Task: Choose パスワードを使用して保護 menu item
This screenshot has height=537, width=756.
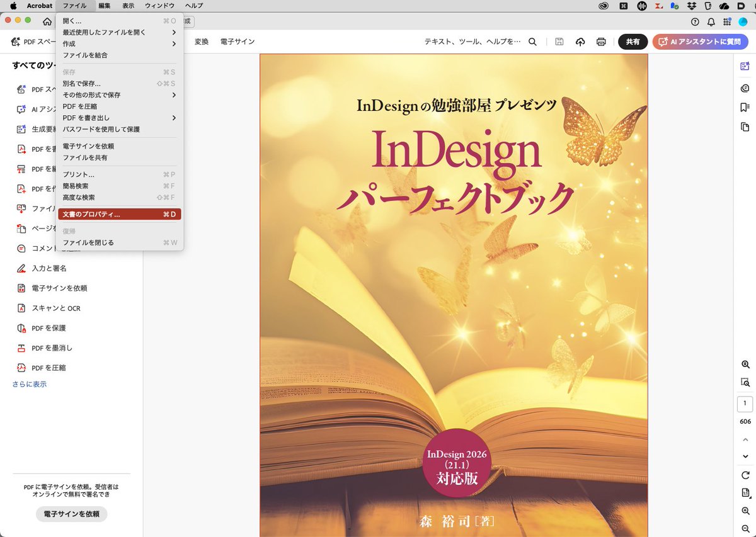Action: (120, 129)
